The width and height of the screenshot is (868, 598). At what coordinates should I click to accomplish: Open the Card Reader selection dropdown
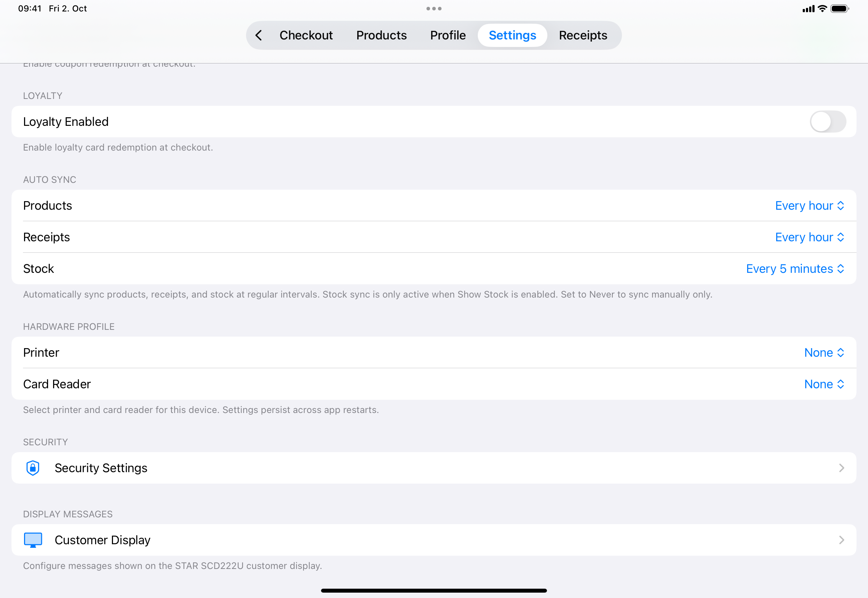click(x=824, y=384)
